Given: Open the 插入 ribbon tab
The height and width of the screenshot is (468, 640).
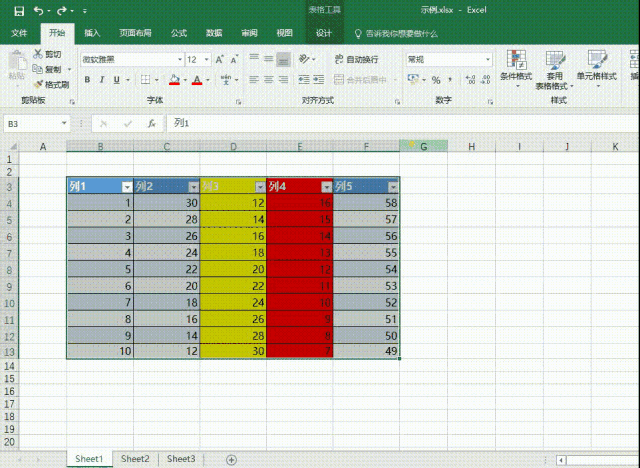Looking at the screenshot, I should (x=92, y=33).
